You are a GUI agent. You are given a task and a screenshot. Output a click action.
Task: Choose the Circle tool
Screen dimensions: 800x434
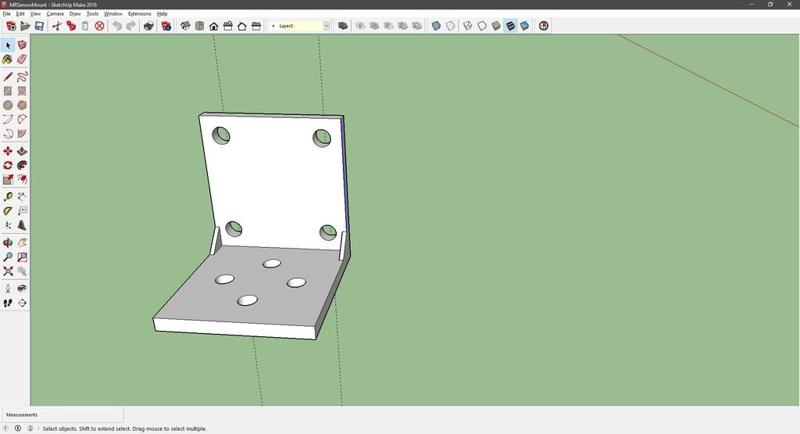pos(8,105)
